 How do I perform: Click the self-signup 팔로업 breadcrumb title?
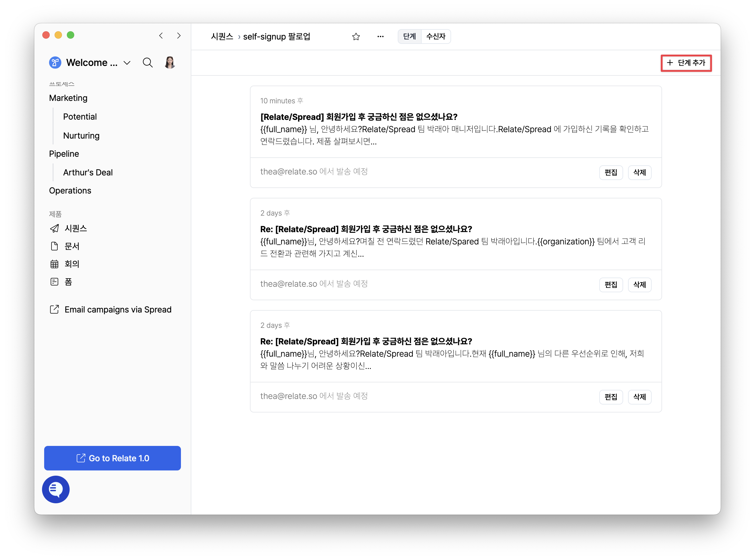(277, 36)
